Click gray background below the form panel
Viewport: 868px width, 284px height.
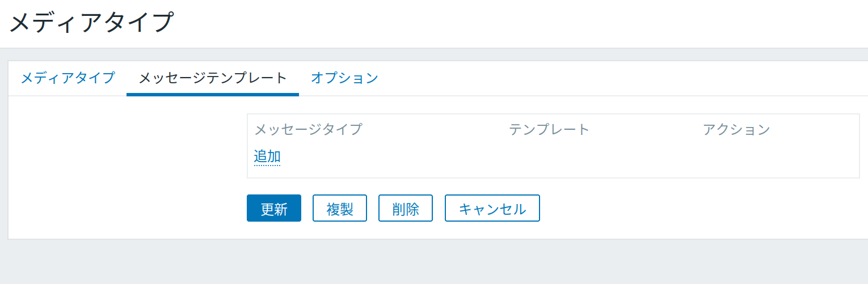click(431, 262)
